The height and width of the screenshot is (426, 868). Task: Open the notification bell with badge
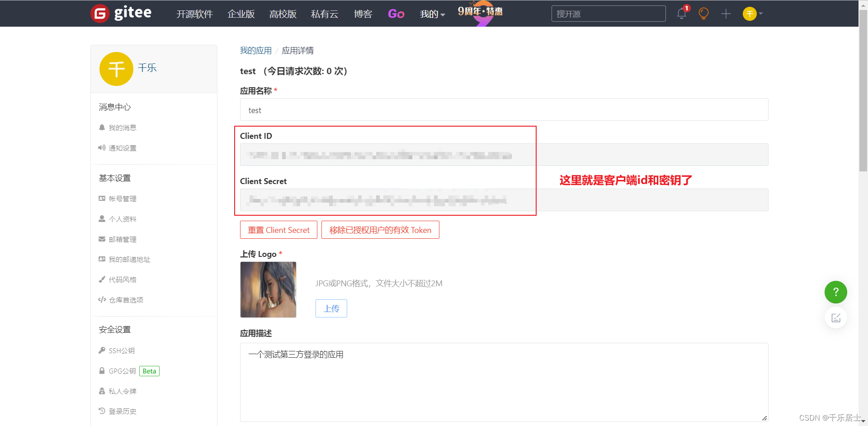[681, 14]
